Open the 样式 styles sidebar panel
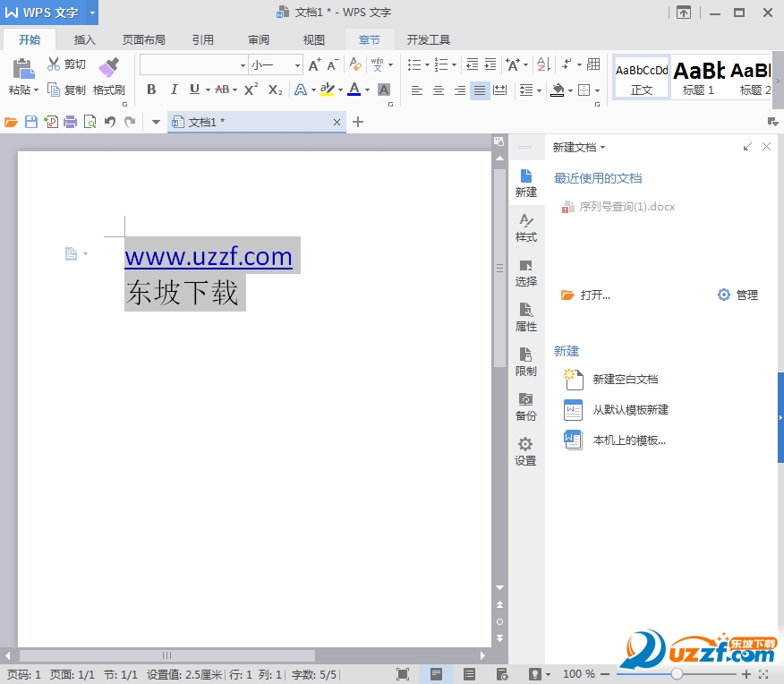Viewport: 784px width, 684px height. click(526, 227)
